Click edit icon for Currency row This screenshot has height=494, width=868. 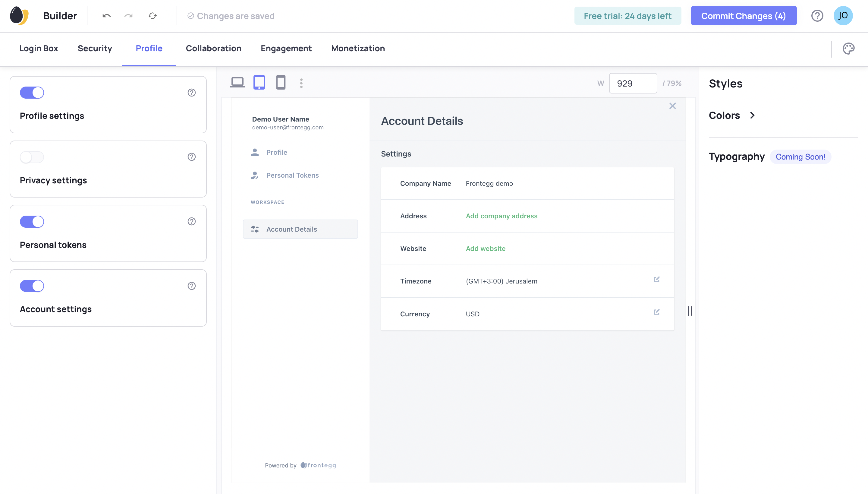click(x=656, y=312)
